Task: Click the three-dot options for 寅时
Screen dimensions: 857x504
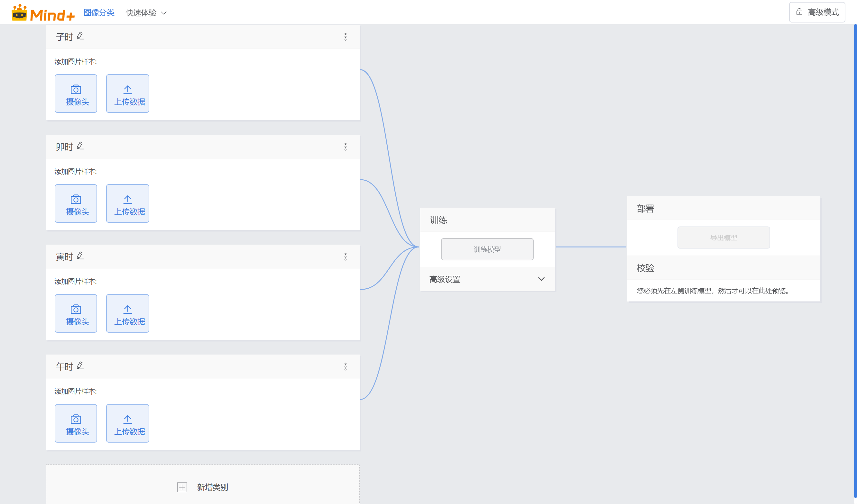Action: click(345, 257)
